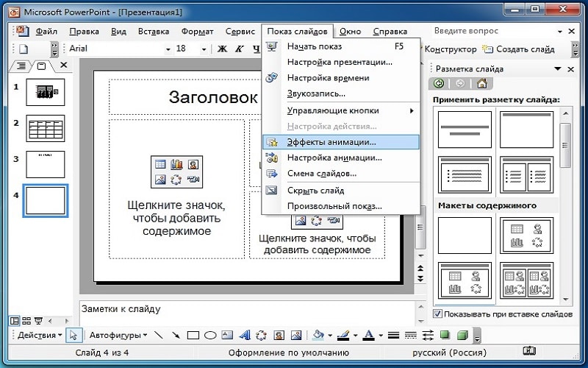Open Arrow Style options
Image resolution: width=588 pixels, height=368 pixels.
[x=428, y=335]
